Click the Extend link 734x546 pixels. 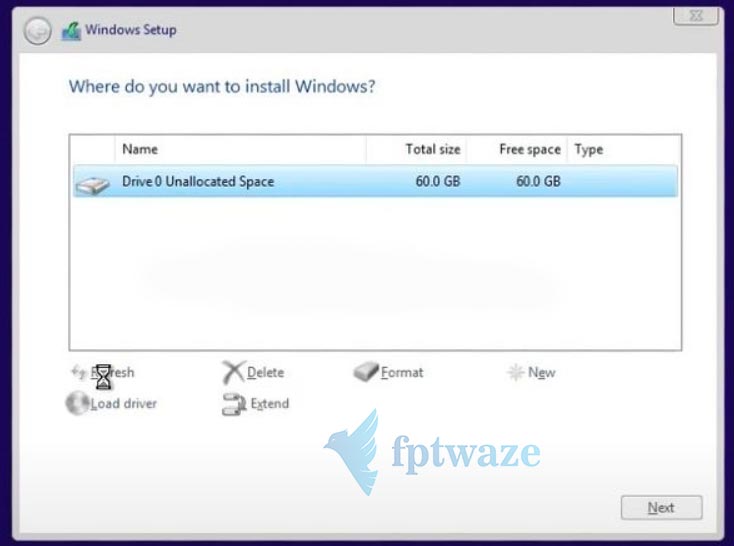pos(270,404)
